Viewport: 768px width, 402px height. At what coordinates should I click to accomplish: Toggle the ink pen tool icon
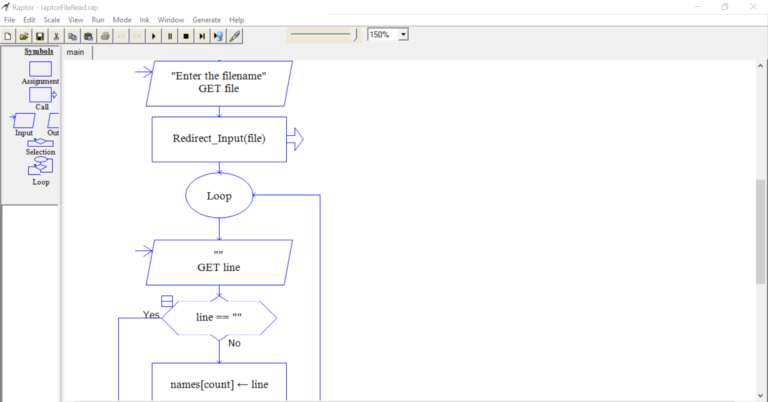coord(235,36)
